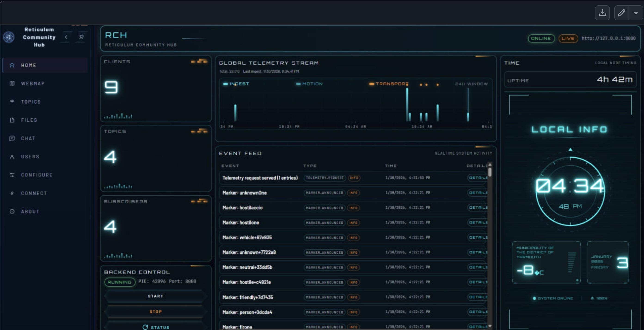Click the pencil edit icon

[x=621, y=13]
